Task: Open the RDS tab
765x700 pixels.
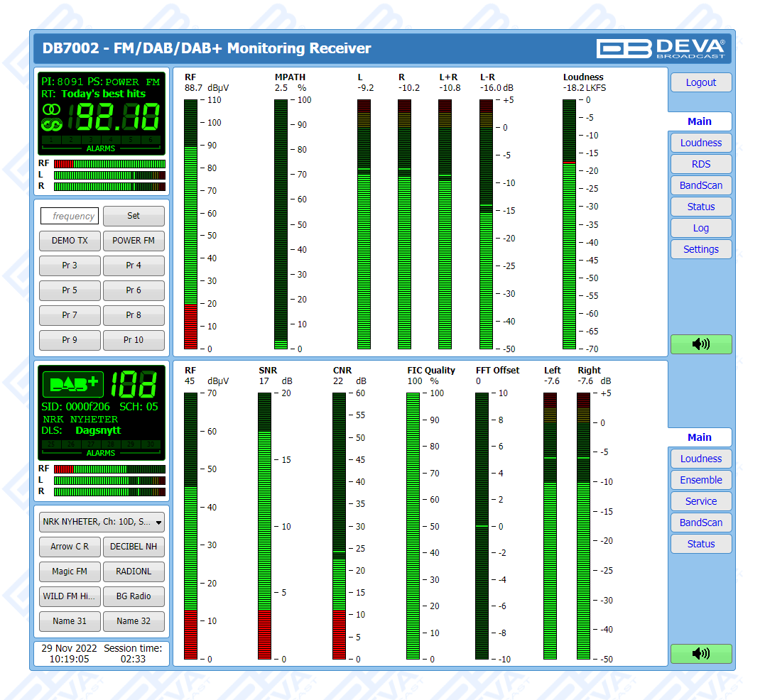Action: click(700, 164)
